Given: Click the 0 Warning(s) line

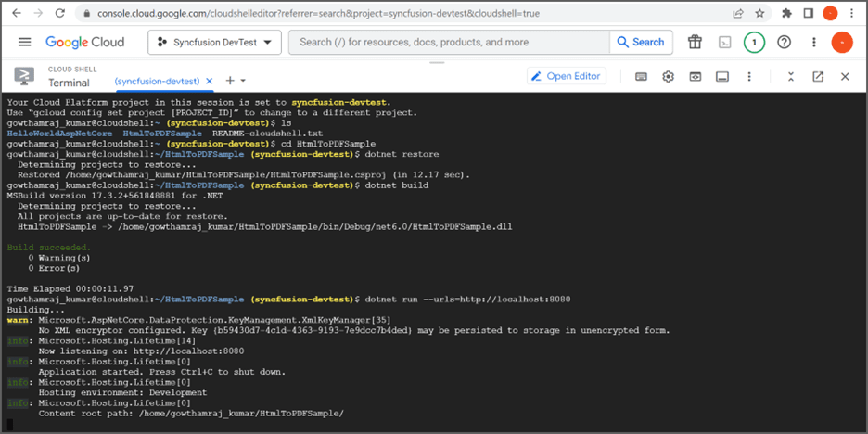Looking at the screenshot, I should (x=59, y=258).
